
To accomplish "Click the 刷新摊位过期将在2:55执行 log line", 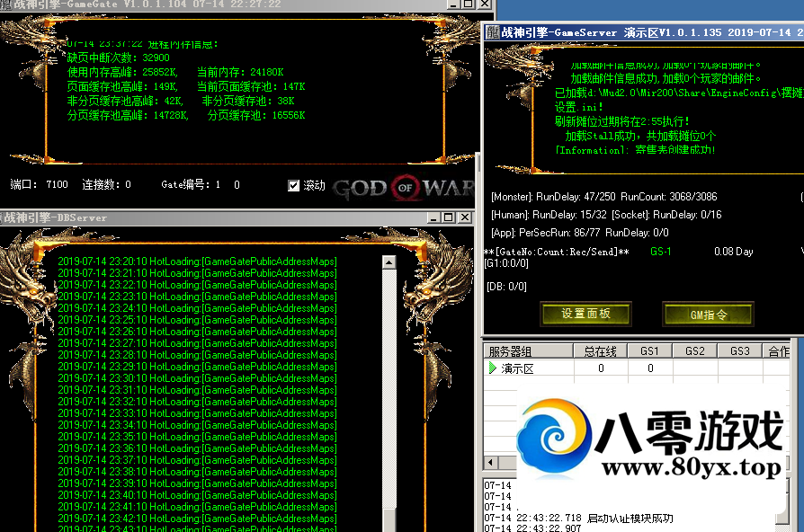I will tap(622, 121).
